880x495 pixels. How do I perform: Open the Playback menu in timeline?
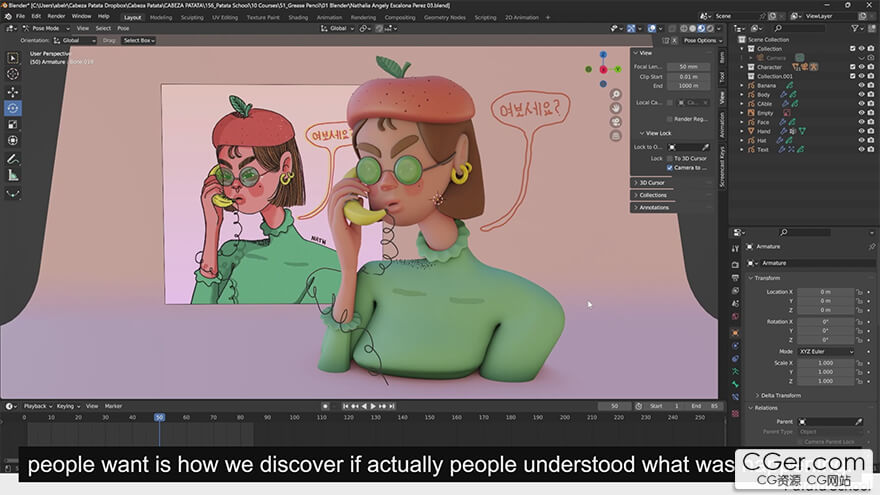coord(36,406)
